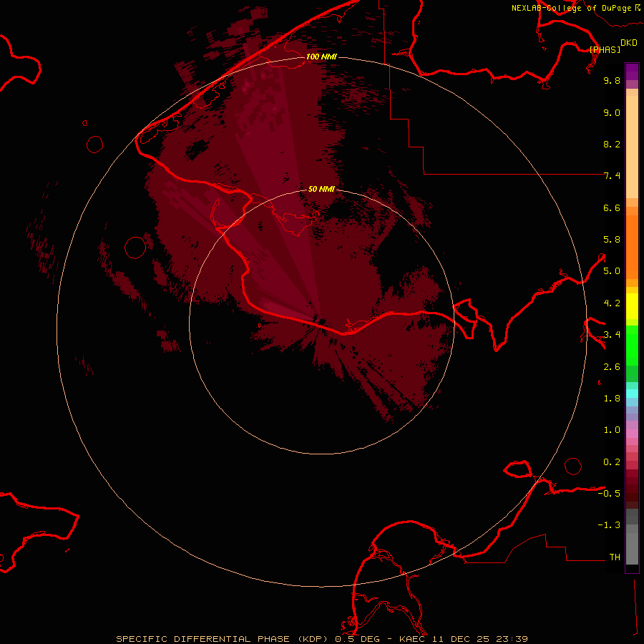Click the 9.0 scale value
The width and height of the screenshot is (644, 644).
click(612, 112)
